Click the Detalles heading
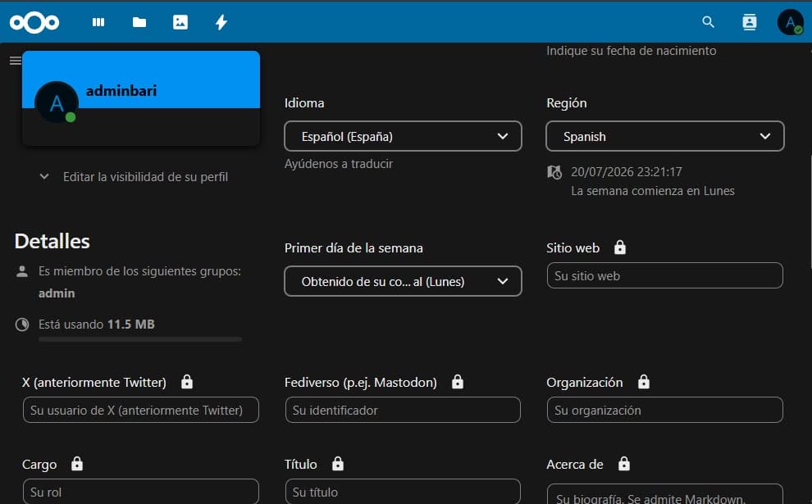The image size is (812, 504). coord(52,241)
